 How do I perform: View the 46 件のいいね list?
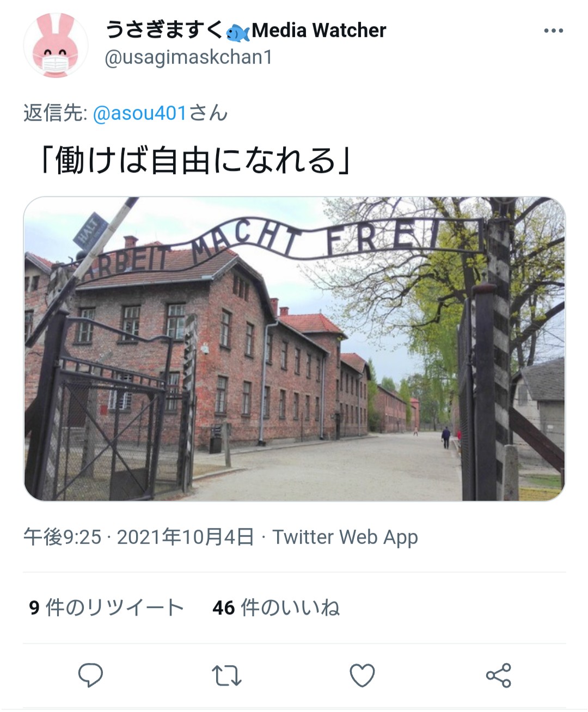click(277, 607)
